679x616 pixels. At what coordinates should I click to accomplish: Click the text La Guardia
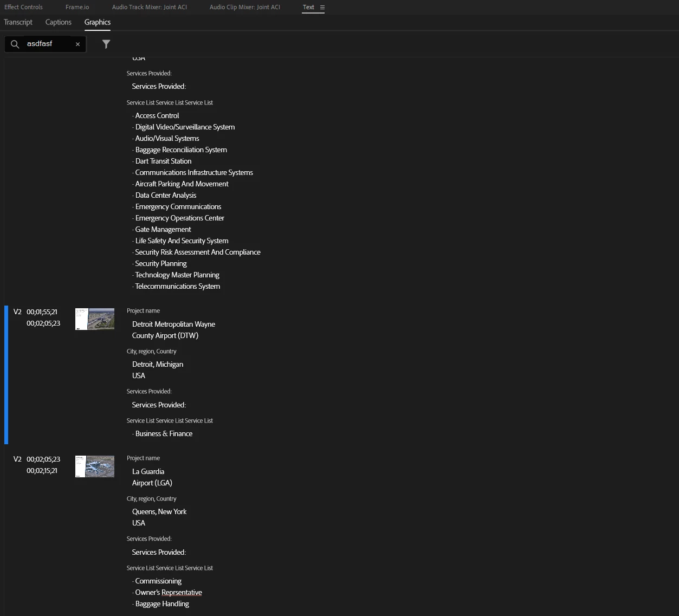(x=148, y=471)
